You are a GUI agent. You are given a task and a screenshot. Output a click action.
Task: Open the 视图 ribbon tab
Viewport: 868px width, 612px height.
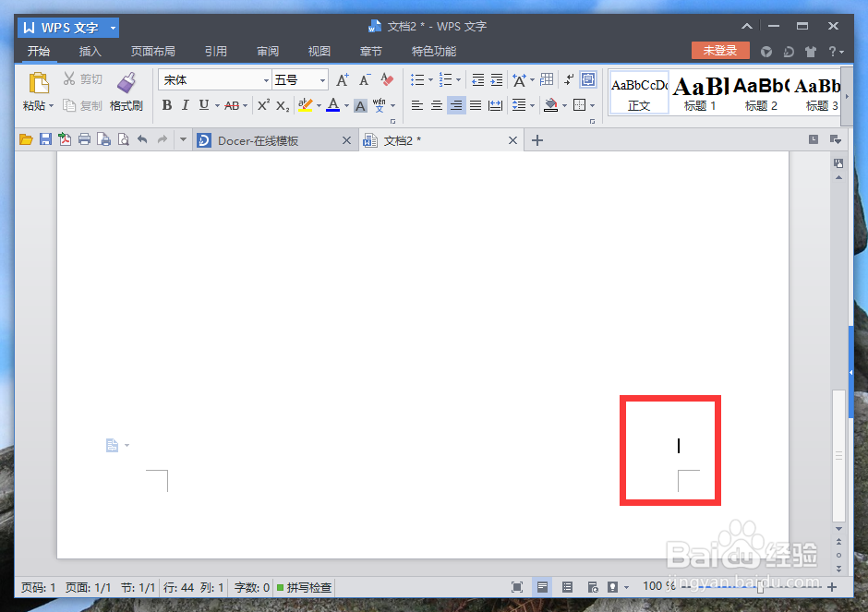tap(319, 52)
